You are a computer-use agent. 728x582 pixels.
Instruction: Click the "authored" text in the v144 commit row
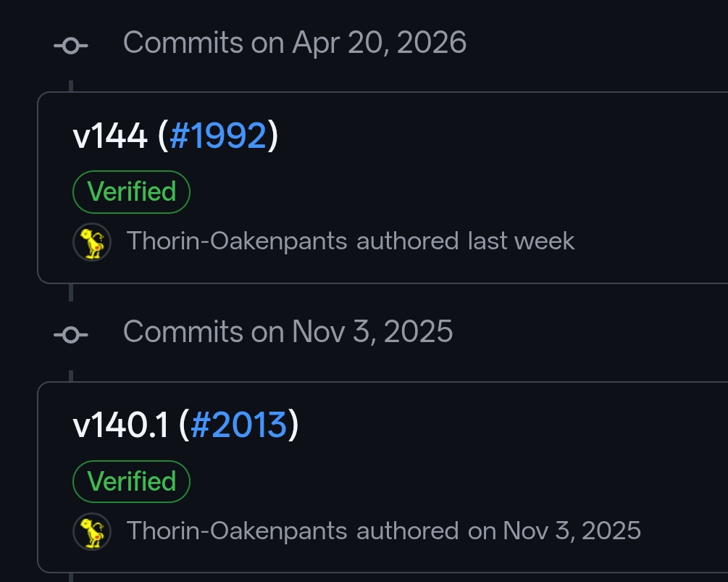point(407,241)
